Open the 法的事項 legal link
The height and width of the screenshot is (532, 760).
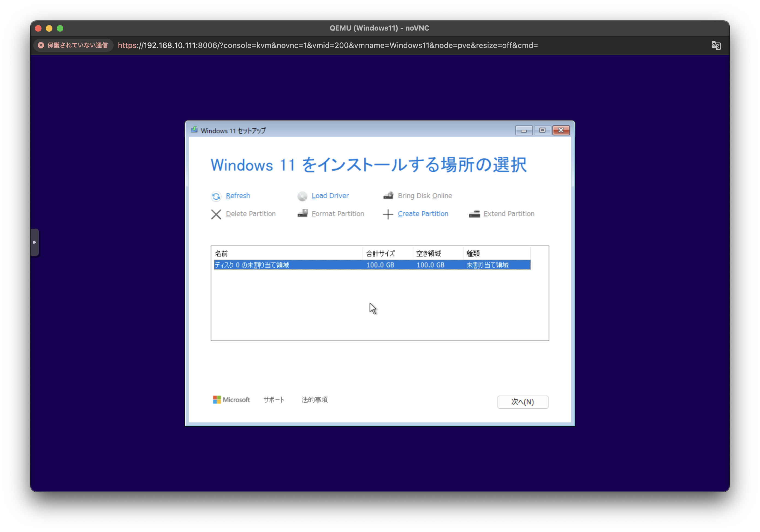[x=314, y=400]
